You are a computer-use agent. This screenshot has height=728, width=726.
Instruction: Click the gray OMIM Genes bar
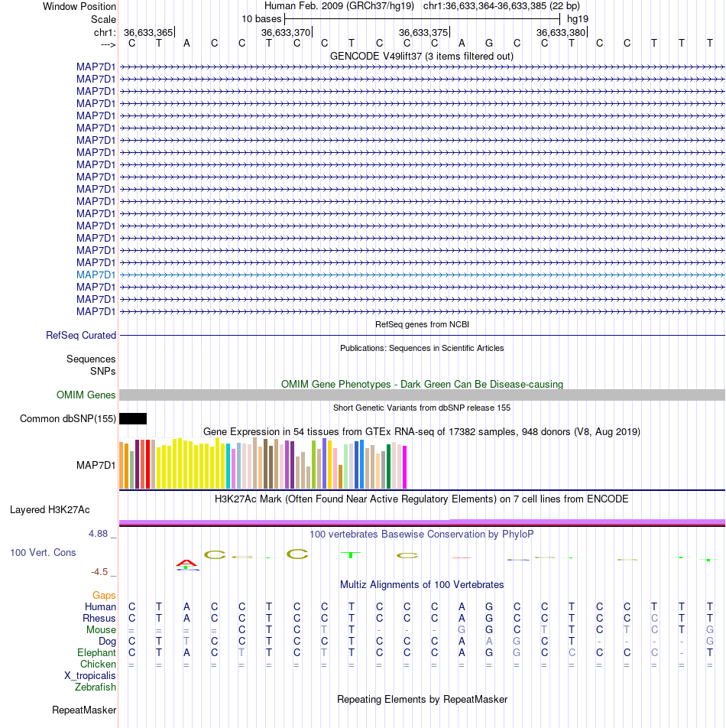pyautogui.click(x=422, y=395)
